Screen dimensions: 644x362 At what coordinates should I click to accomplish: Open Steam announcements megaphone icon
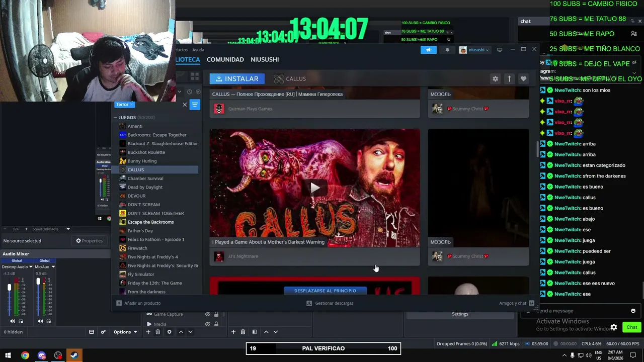(428, 50)
